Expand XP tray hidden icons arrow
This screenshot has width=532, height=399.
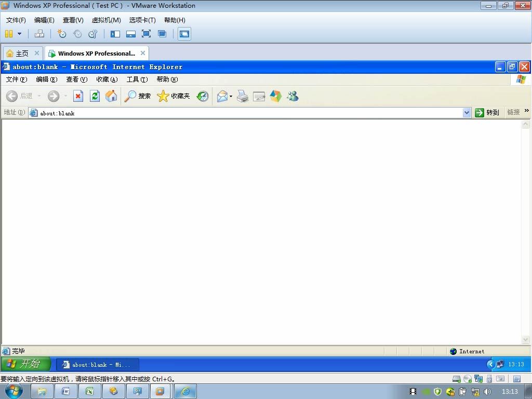click(490, 364)
